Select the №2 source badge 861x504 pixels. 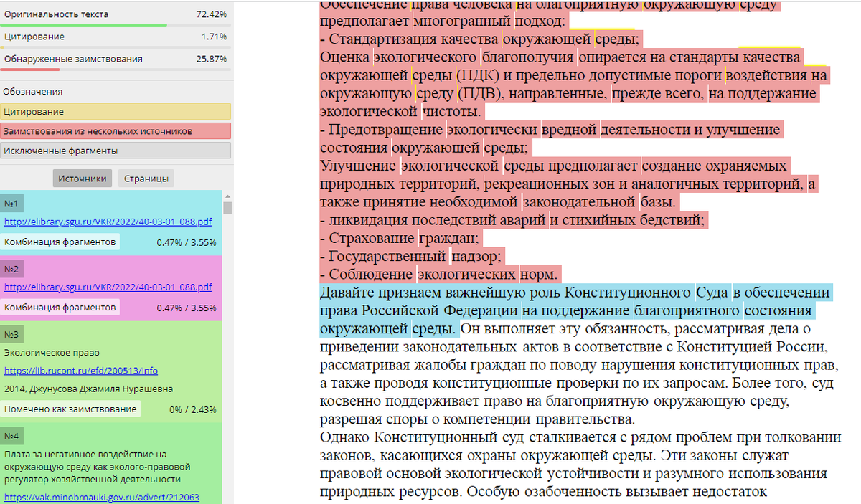tap(12, 269)
